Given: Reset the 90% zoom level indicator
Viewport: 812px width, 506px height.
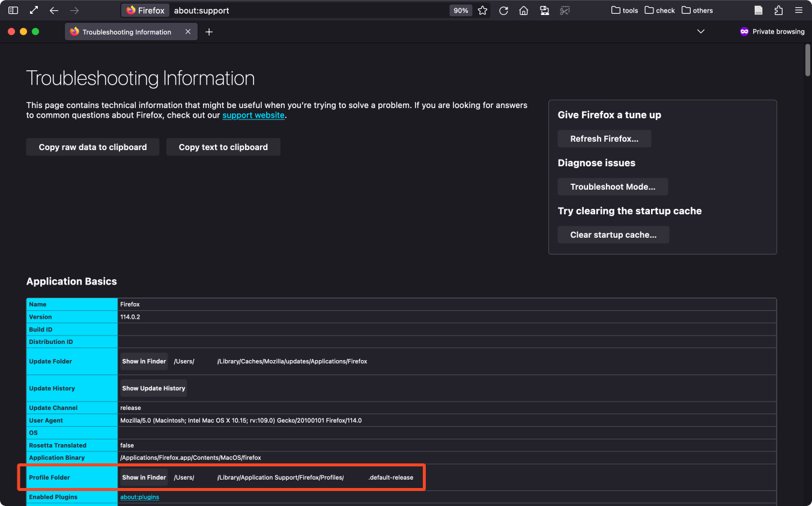Looking at the screenshot, I should (x=461, y=10).
